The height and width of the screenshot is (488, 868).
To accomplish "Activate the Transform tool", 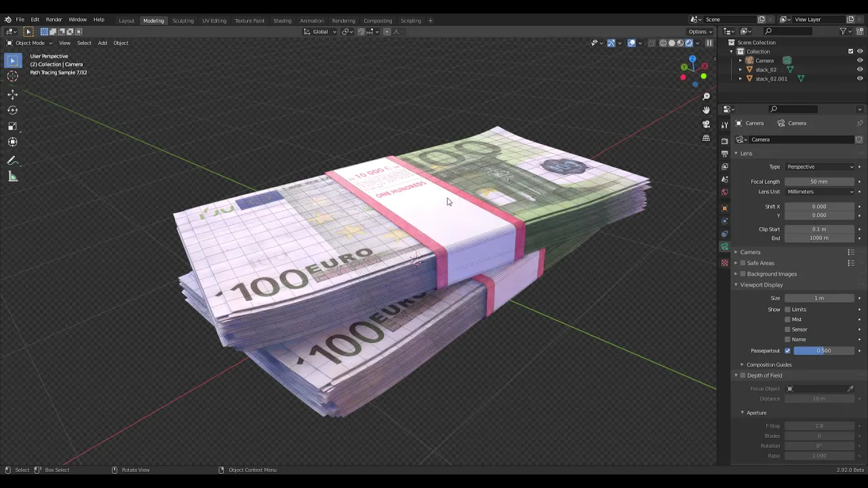I will (x=12, y=142).
